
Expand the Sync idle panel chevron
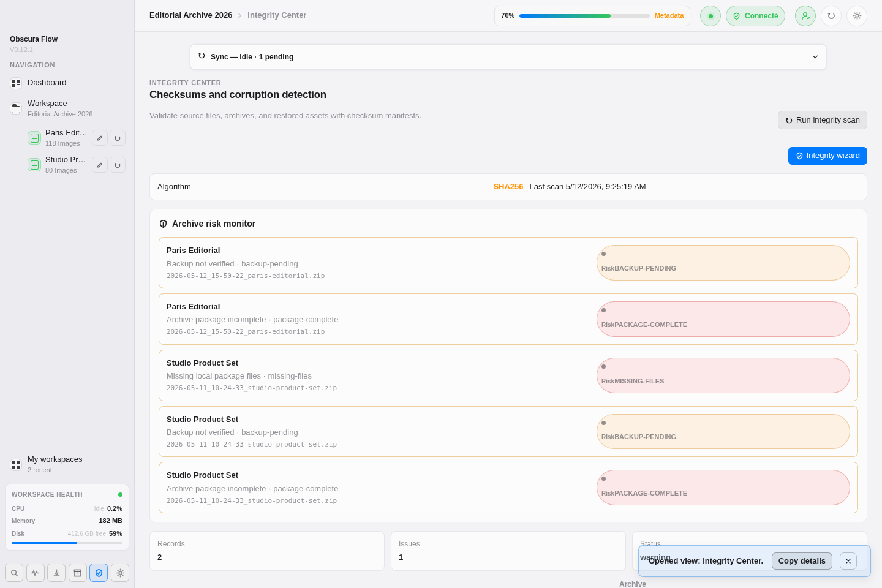[x=815, y=57]
